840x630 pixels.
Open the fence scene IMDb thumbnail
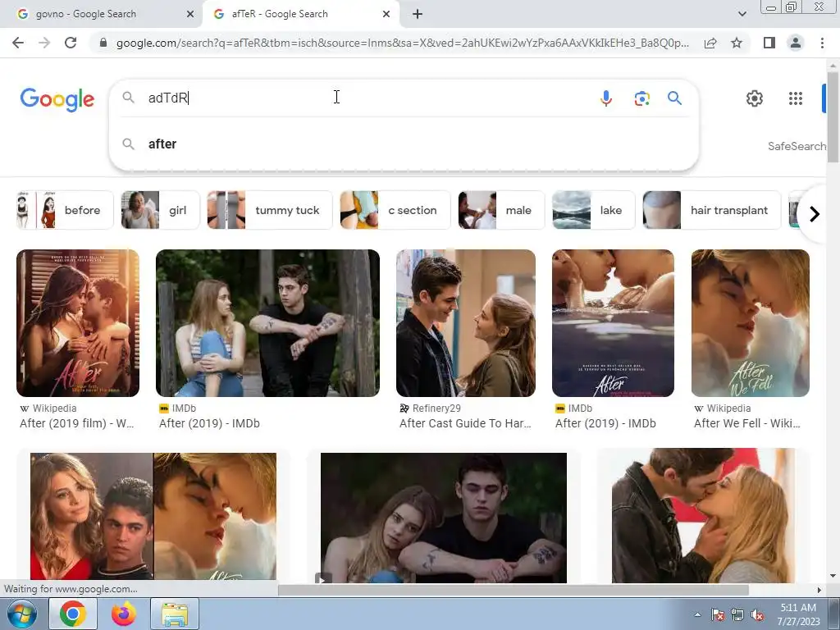tap(268, 323)
